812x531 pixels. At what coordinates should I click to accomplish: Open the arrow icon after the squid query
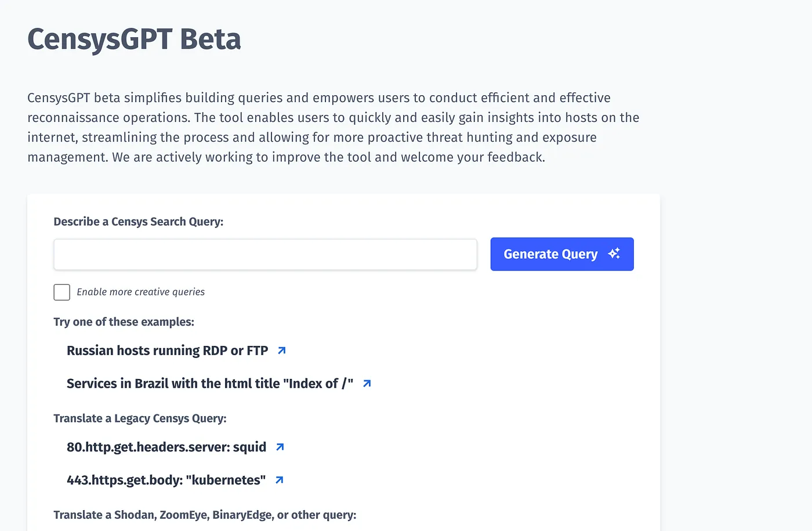pos(280,447)
